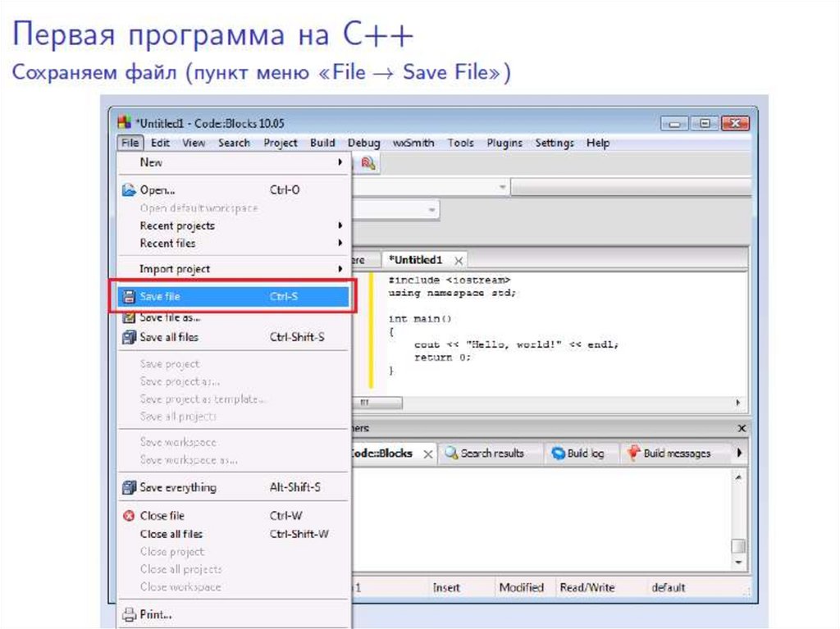This screenshot has height=629, width=840.
Task: Click the Open folder icon
Action: (x=129, y=189)
